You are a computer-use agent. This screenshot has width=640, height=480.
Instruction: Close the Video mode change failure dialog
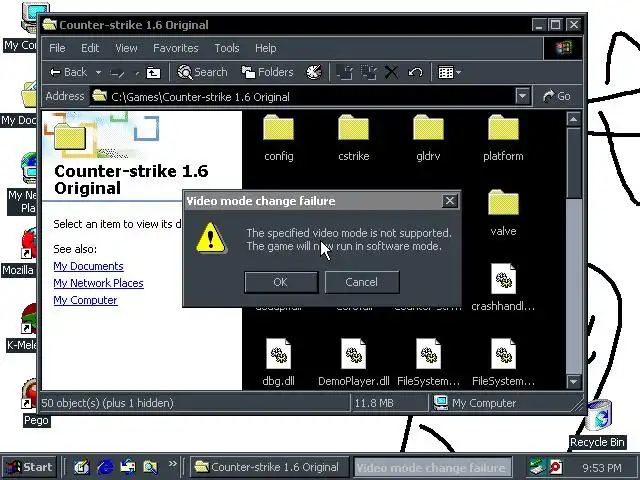point(450,201)
